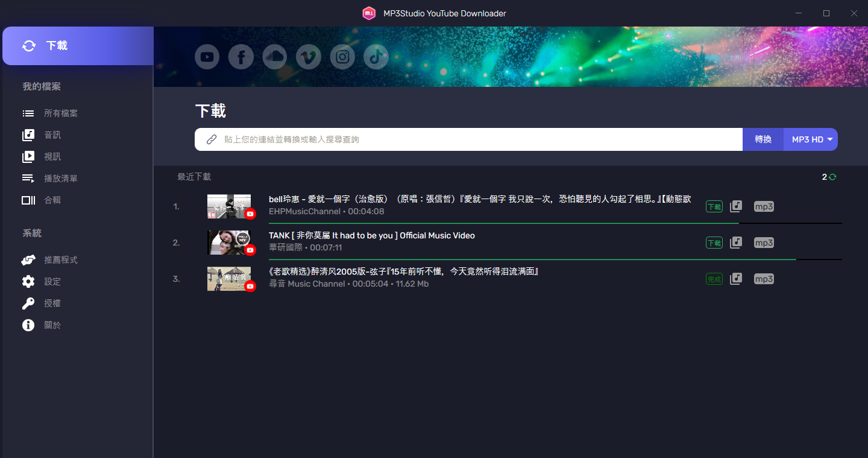Click mp3 format tag on 醉清风 row

(x=764, y=279)
